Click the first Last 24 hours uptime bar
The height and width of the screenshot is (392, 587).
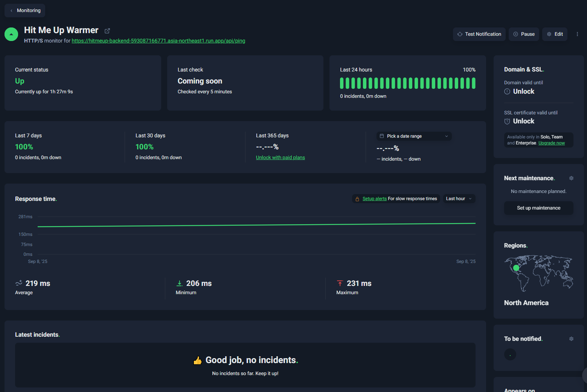click(342, 83)
